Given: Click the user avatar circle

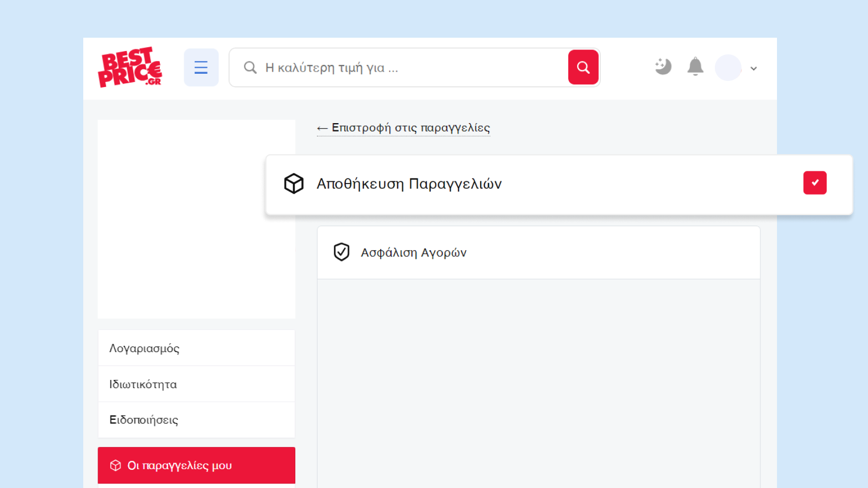Looking at the screenshot, I should pos(728,68).
